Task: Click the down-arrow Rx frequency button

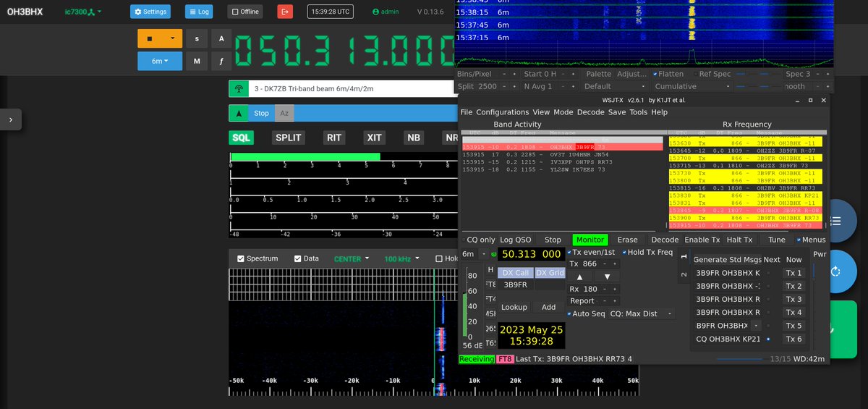Action: pos(608,277)
